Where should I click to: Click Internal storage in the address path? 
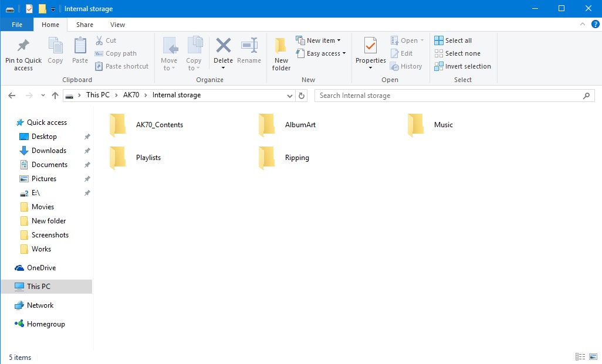[x=177, y=95]
